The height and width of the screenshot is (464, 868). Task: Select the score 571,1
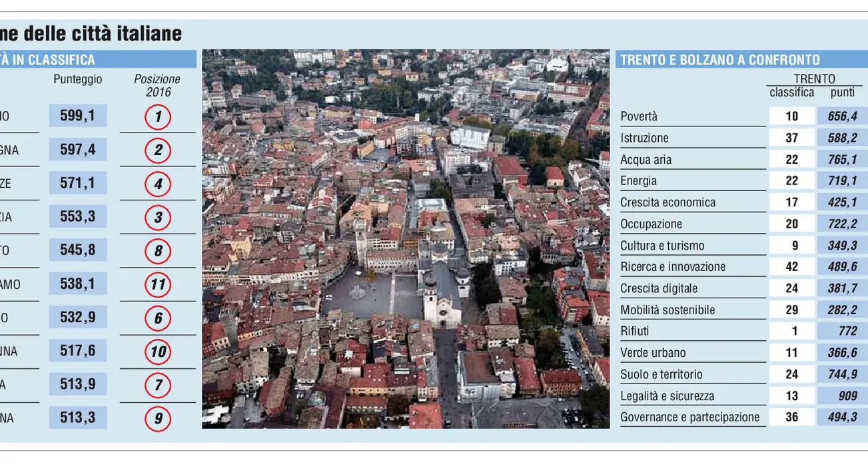point(78,183)
